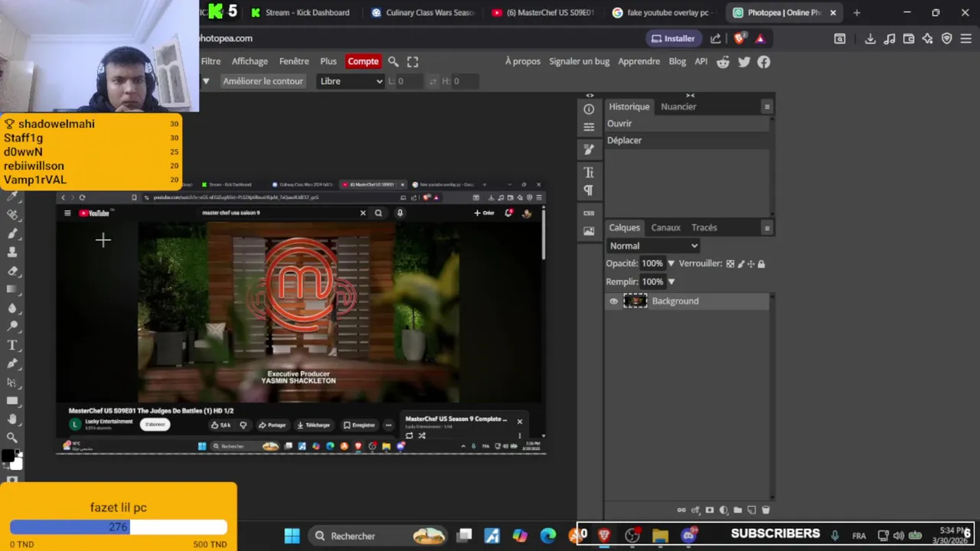Hide the Background layer eye icon

613,302
